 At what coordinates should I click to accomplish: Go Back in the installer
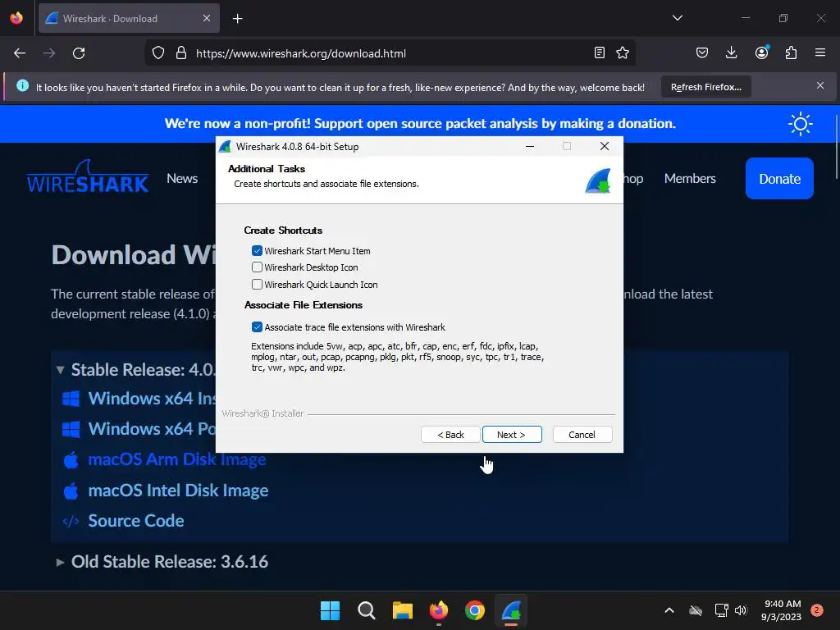[450, 435]
